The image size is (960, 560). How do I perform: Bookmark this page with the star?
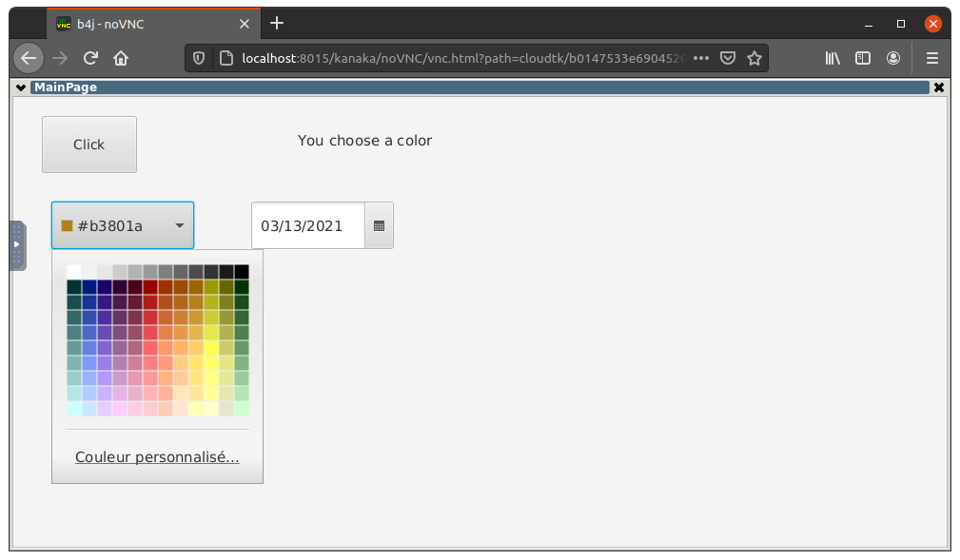pos(754,58)
